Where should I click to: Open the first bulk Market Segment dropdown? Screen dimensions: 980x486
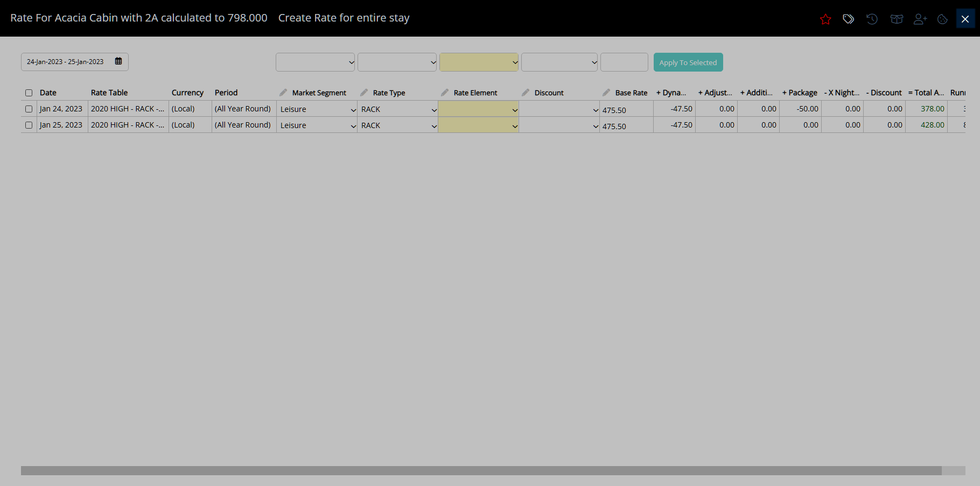(x=315, y=62)
